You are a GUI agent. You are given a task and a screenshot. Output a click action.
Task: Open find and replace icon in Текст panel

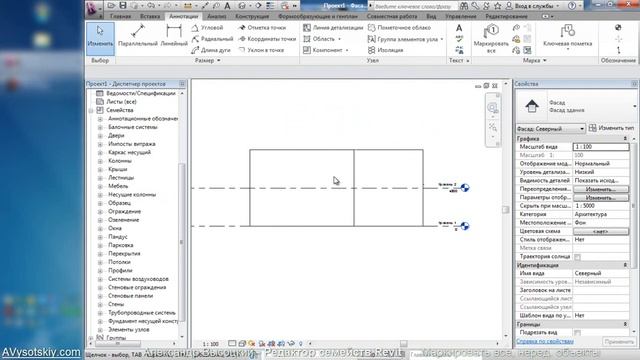coord(459,50)
